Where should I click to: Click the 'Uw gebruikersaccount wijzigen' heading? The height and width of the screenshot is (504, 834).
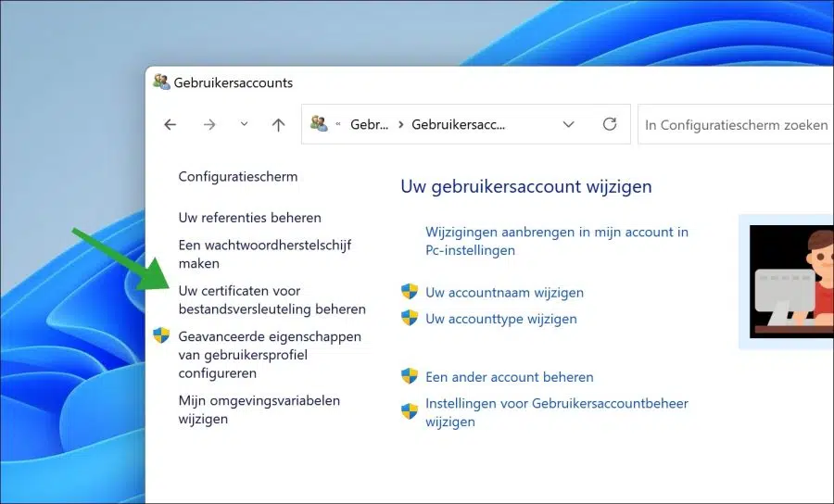(x=526, y=186)
